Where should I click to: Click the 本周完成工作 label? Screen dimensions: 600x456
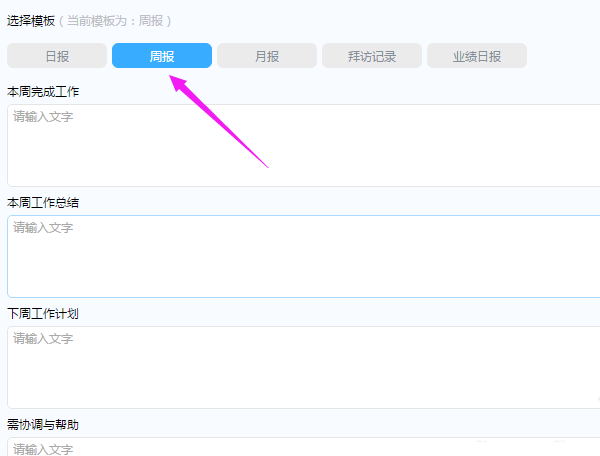tap(43, 92)
